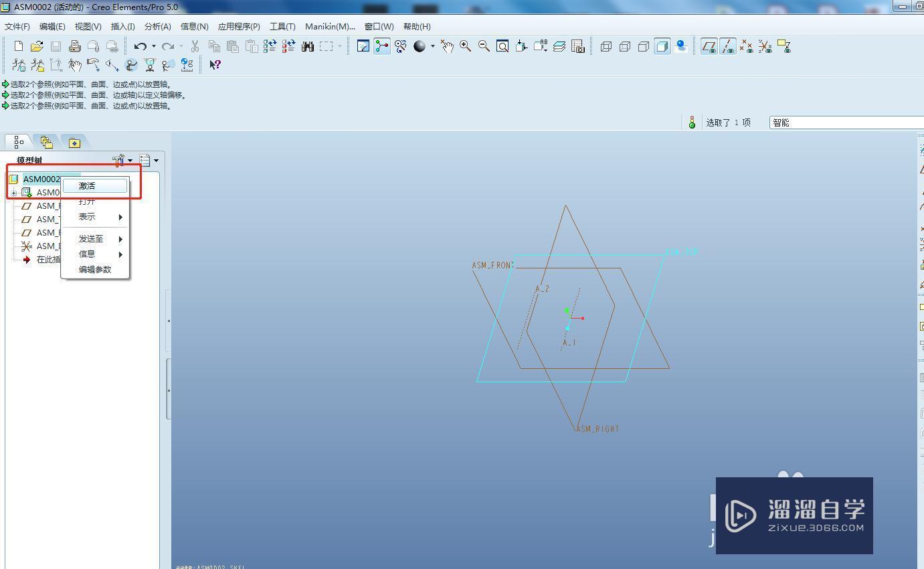The image size is (924, 569).
Task: Refit the model to the screen
Action: 502,46
